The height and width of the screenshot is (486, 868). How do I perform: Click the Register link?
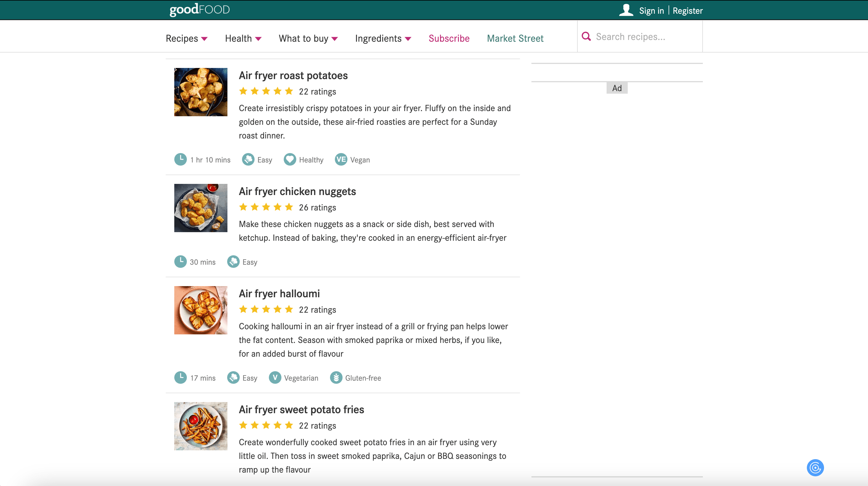coord(687,11)
